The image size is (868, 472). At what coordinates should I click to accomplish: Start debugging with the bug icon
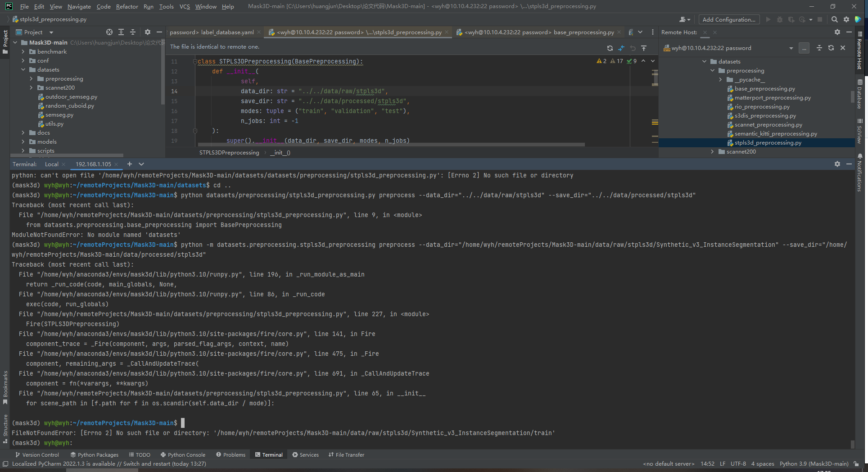tap(780, 19)
